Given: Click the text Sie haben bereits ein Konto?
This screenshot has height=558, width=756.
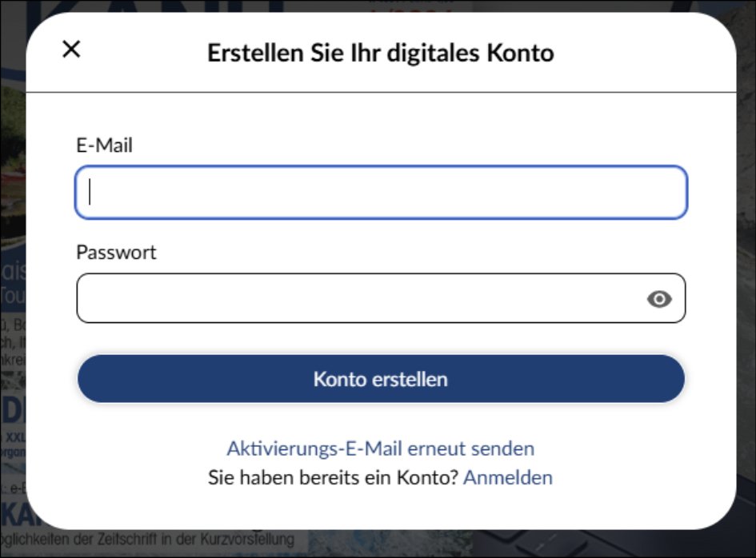Looking at the screenshot, I should tap(333, 478).
